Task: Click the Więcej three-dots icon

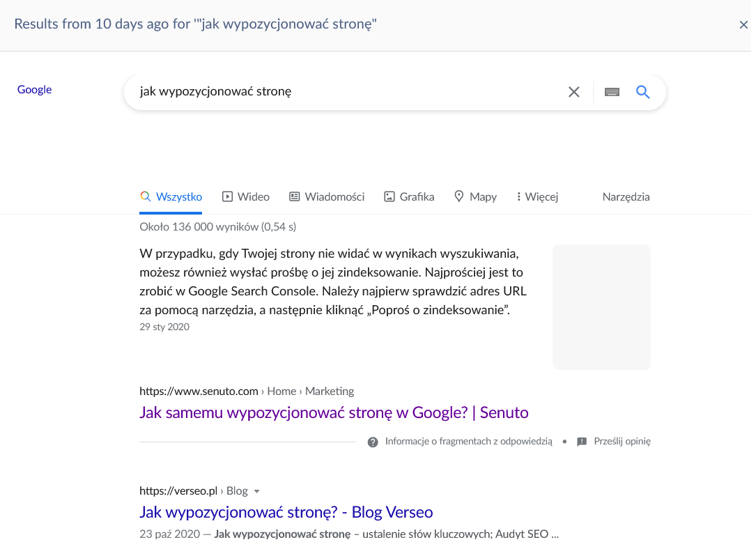Action: click(518, 196)
